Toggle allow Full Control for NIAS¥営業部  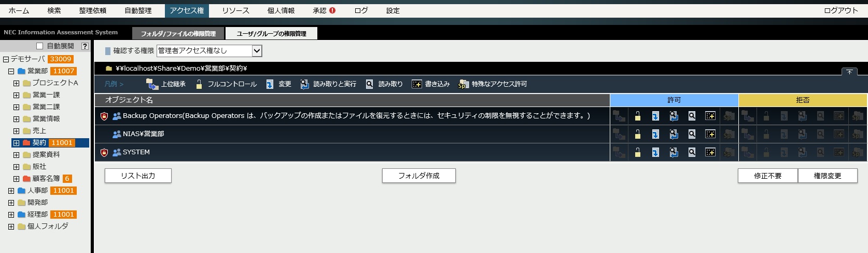[638, 134]
